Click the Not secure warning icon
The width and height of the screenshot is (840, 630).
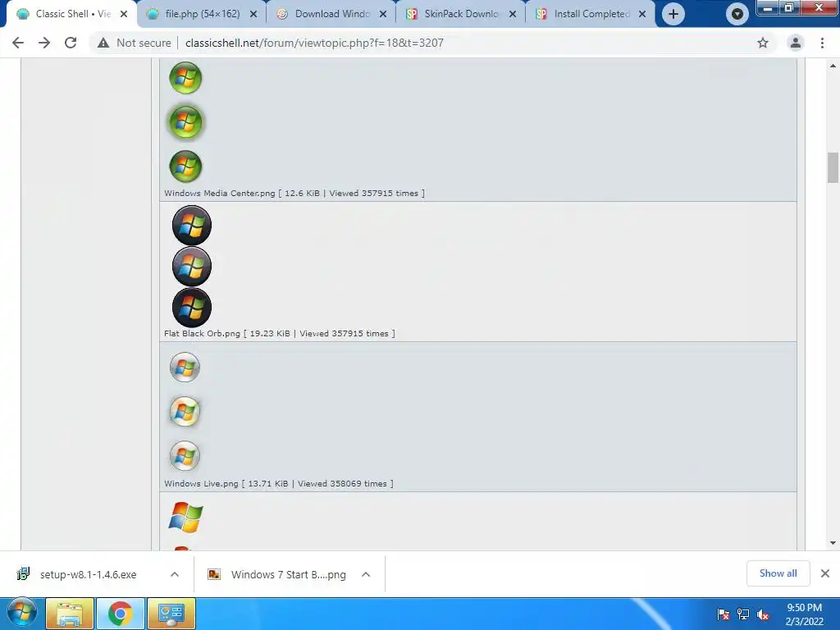tap(103, 43)
